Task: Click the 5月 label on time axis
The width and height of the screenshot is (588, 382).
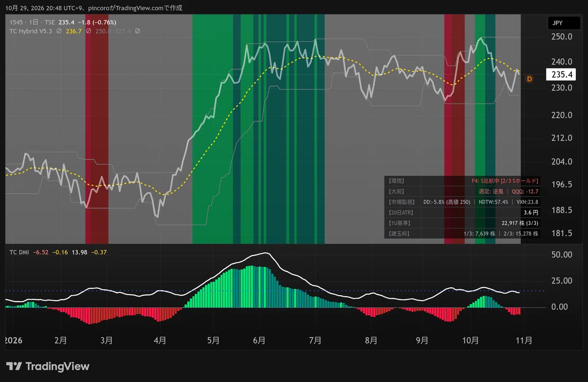Action: [x=213, y=340]
